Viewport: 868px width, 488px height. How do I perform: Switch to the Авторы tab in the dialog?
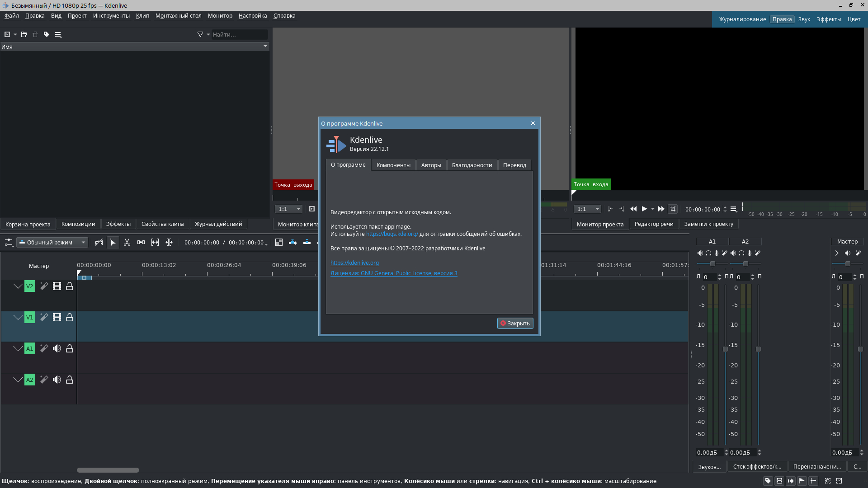(x=431, y=165)
